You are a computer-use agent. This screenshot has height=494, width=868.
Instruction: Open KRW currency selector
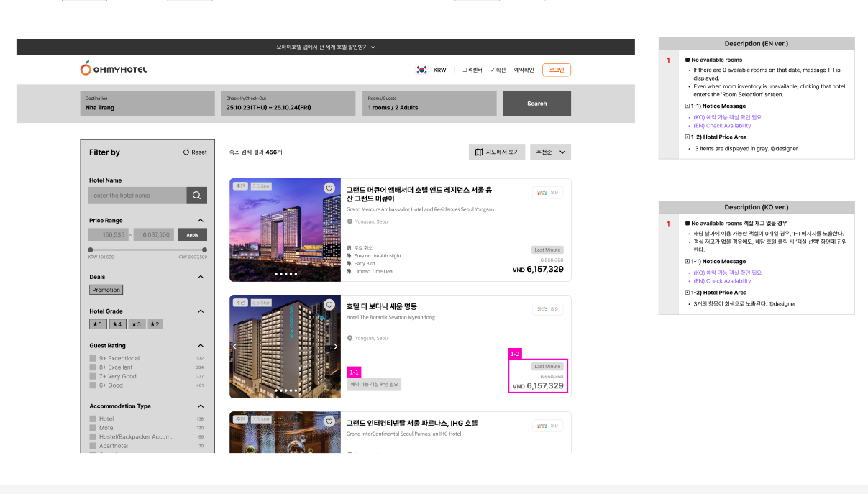(439, 70)
